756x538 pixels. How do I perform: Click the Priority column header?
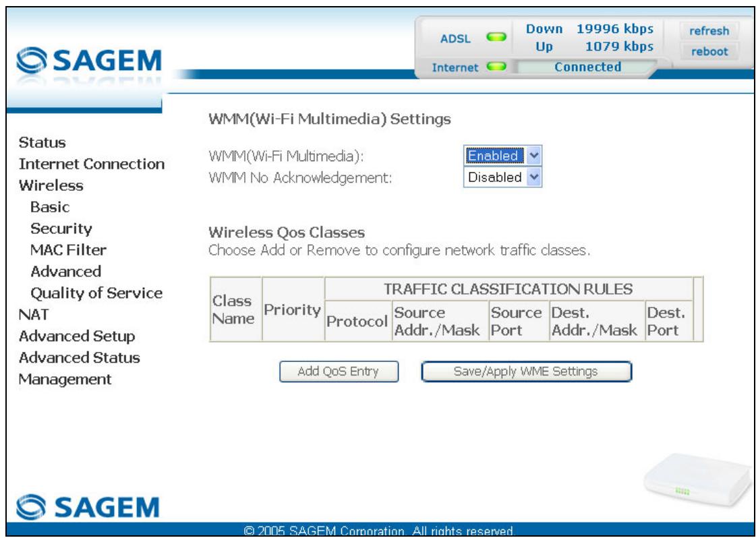(x=292, y=309)
